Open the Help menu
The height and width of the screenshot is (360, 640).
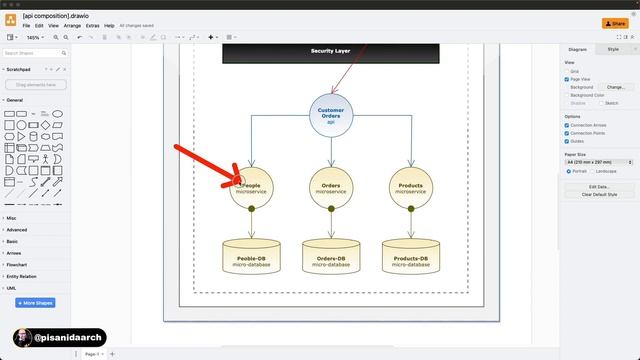click(109, 26)
